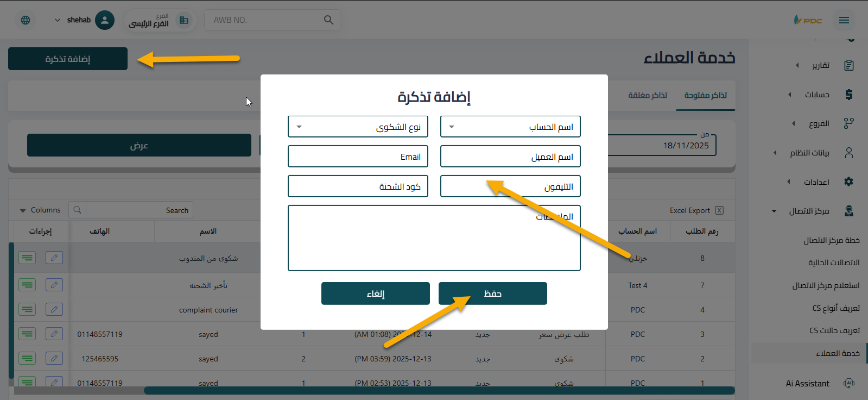Open الاتصالات الحالية menu item
The image size is (868, 400).
pyautogui.click(x=834, y=262)
